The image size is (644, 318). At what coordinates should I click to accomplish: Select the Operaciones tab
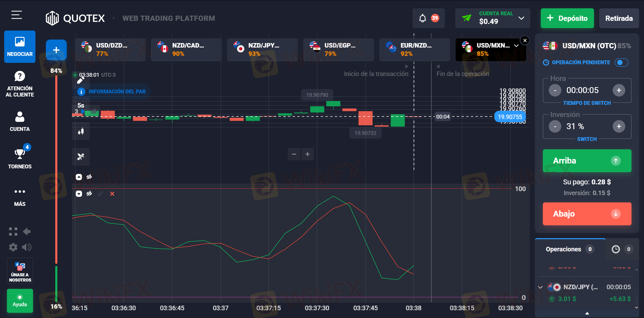pos(570,249)
